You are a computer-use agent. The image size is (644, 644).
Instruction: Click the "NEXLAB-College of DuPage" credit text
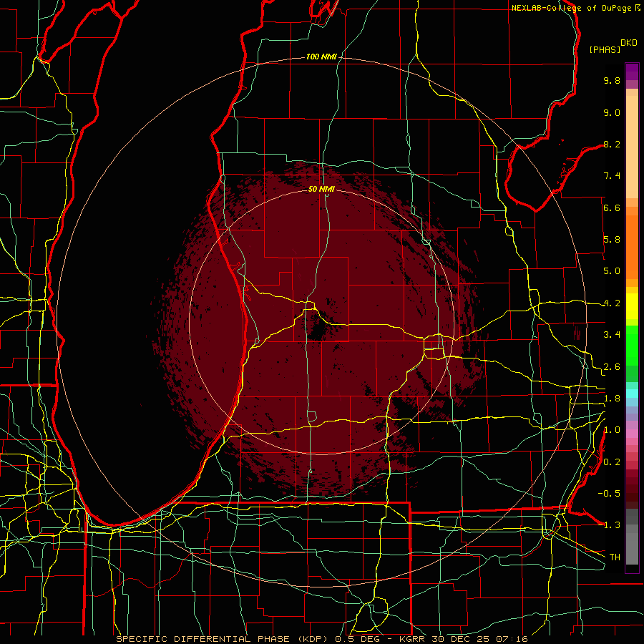571,8
